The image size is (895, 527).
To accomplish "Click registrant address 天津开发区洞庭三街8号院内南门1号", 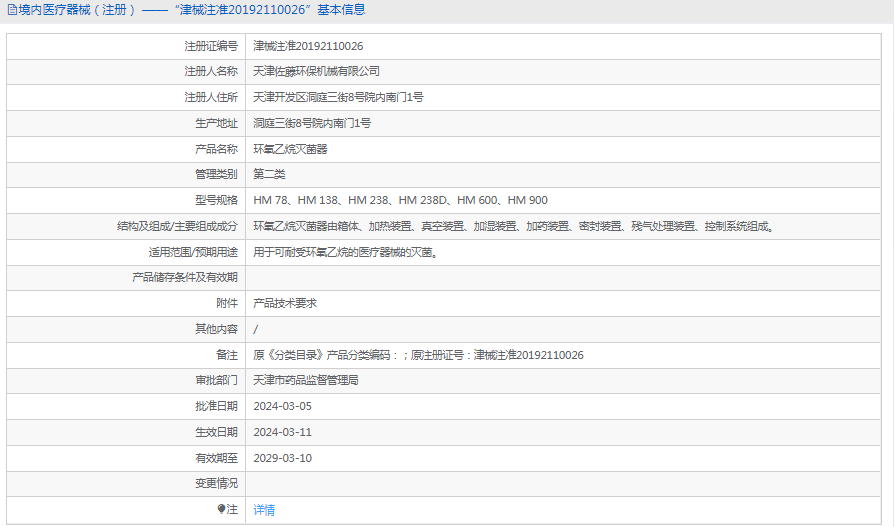I will coord(338,98).
